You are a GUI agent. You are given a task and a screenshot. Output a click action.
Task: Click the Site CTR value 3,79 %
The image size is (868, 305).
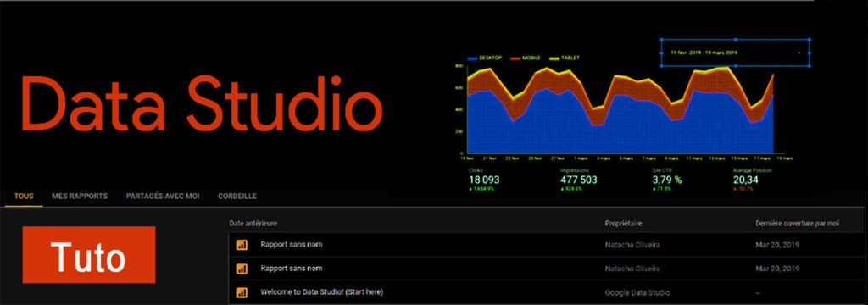(x=667, y=180)
